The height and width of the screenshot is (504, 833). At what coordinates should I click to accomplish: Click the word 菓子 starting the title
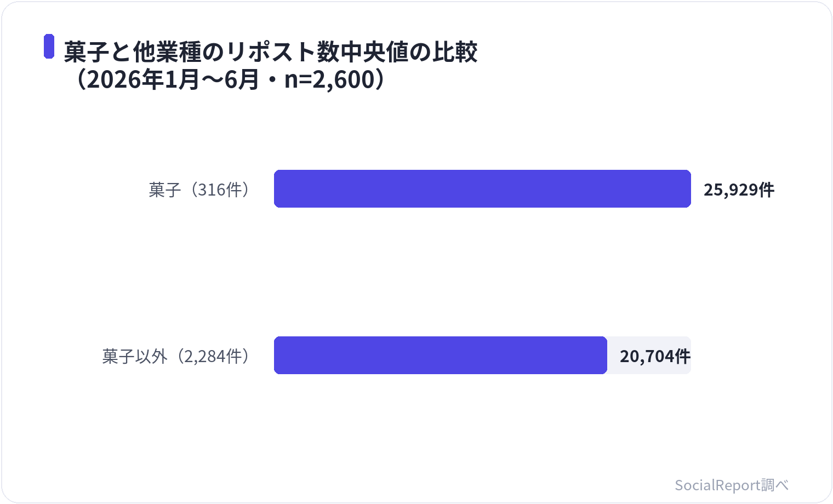click(x=87, y=52)
